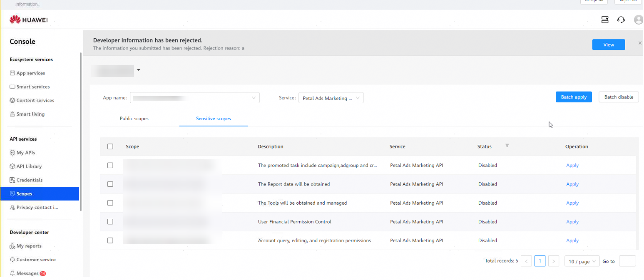Open Content services in Ecosystem services
Viewport: 644px width, 280px height.
tap(35, 100)
